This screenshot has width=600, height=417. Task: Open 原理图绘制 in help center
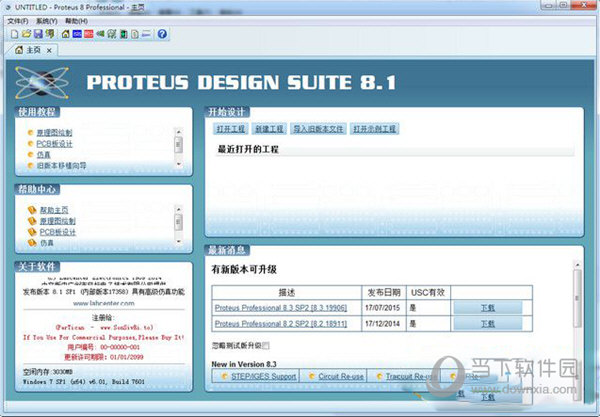pos(58,221)
